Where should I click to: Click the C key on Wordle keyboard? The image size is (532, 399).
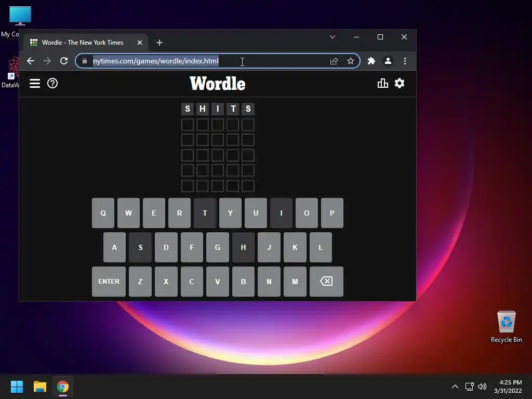click(192, 281)
